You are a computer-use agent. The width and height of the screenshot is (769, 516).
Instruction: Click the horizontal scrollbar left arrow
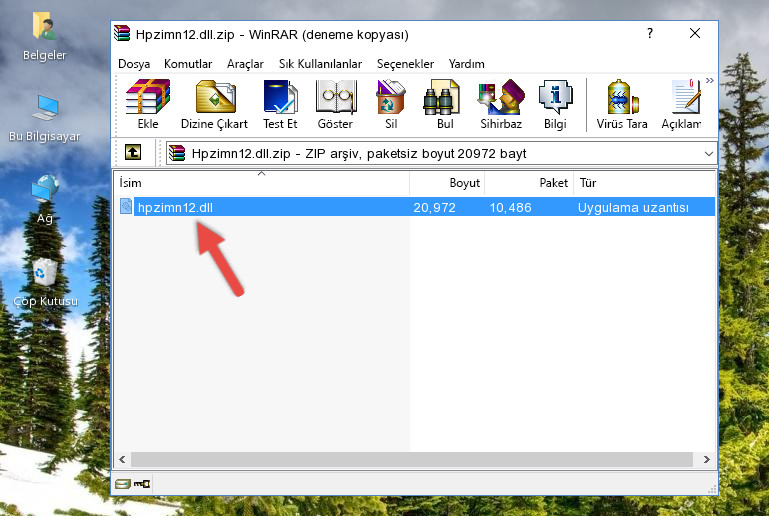click(122, 460)
